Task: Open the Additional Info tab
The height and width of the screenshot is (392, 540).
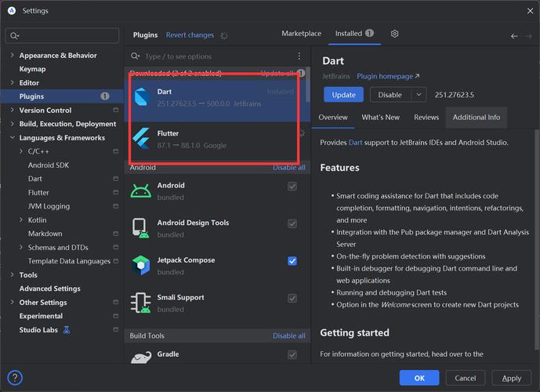Action: click(x=477, y=117)
